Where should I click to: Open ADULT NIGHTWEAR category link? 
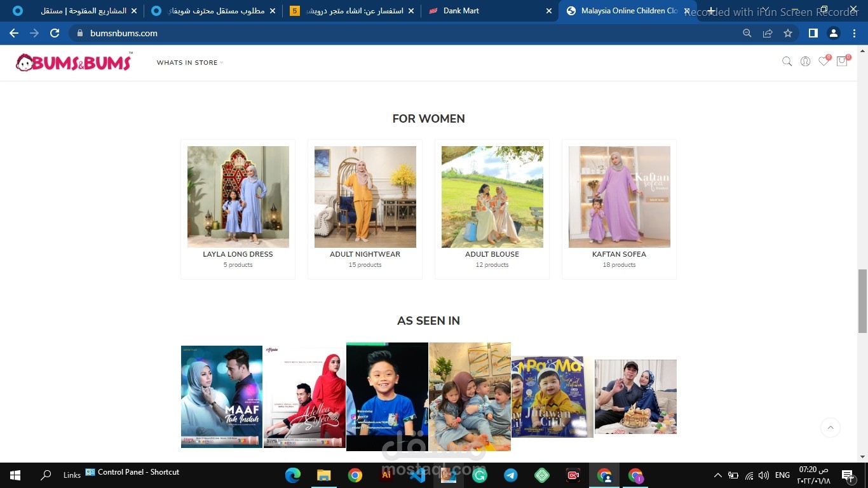coord(365,254)
